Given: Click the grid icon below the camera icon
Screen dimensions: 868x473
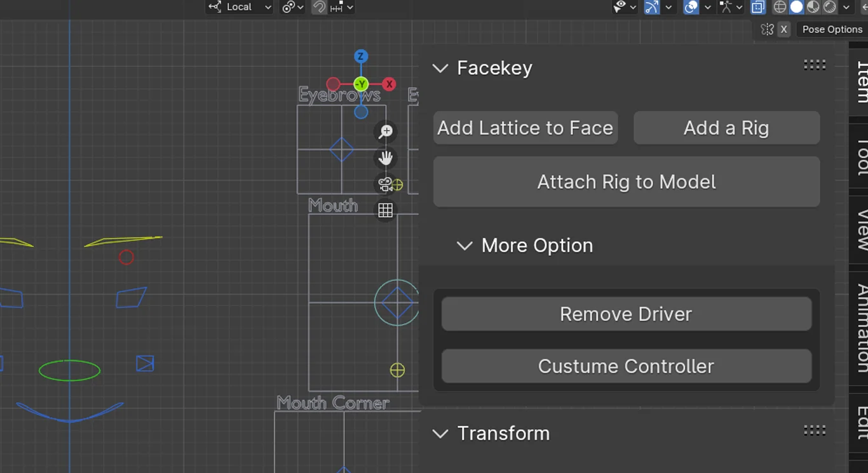Looking at the screenshot, I should point(385,210).
